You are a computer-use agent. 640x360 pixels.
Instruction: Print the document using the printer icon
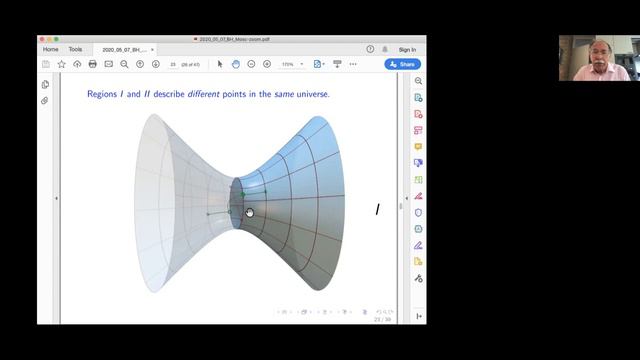(x=93, y=64)
